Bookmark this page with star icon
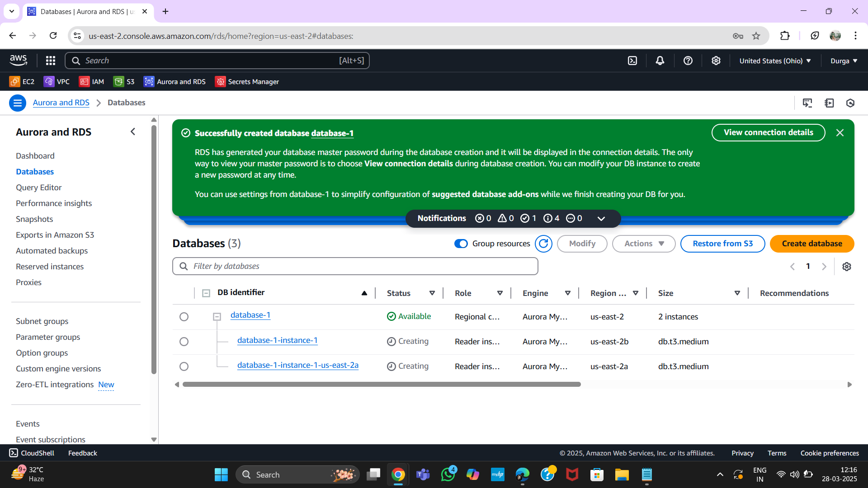Screen dimensions: 868x488 (x=756, y=36)
